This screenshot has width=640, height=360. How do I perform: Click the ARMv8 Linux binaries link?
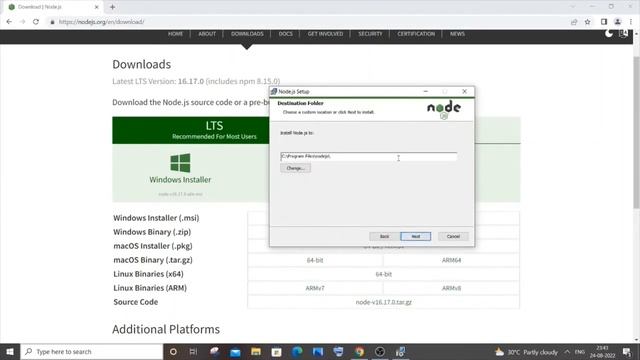[451, 288]
